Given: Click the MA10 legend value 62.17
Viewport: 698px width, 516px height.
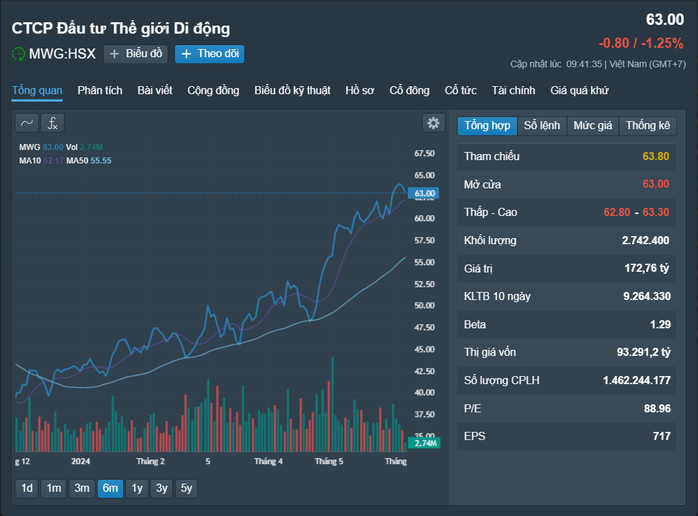Looking at the screenshot, I should [53, 161].
